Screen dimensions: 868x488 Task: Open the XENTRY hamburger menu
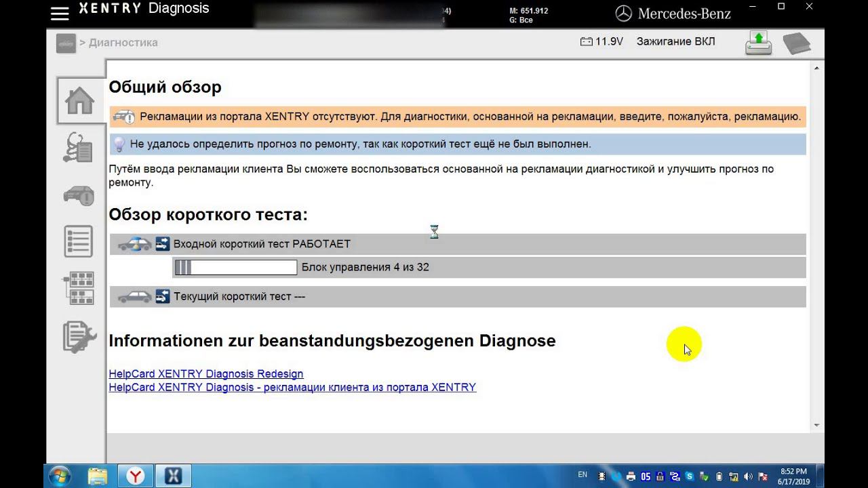point(60,13)
